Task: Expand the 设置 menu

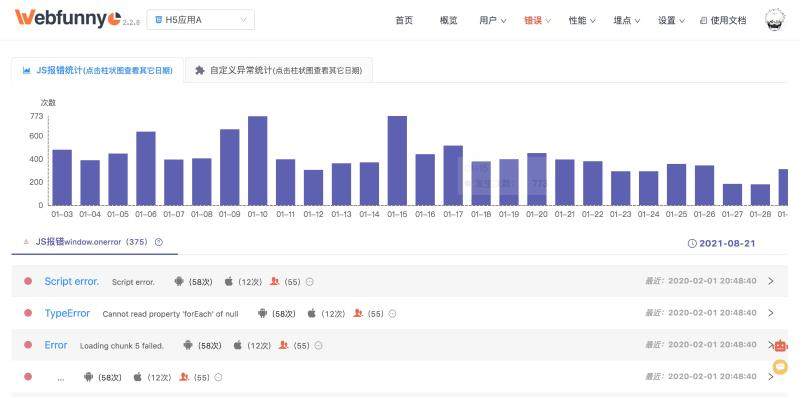Action: pyautogui.click(x=671, y=20)
